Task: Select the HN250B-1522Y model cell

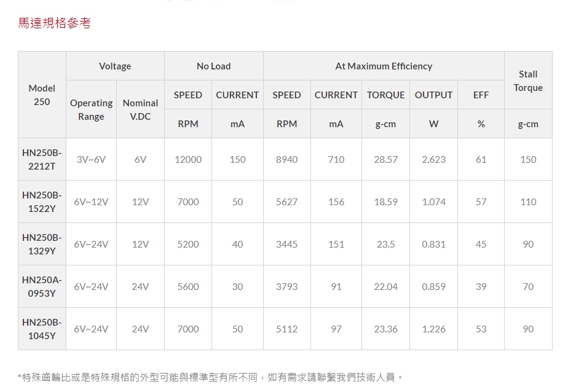Action: (x=42, y=202)
